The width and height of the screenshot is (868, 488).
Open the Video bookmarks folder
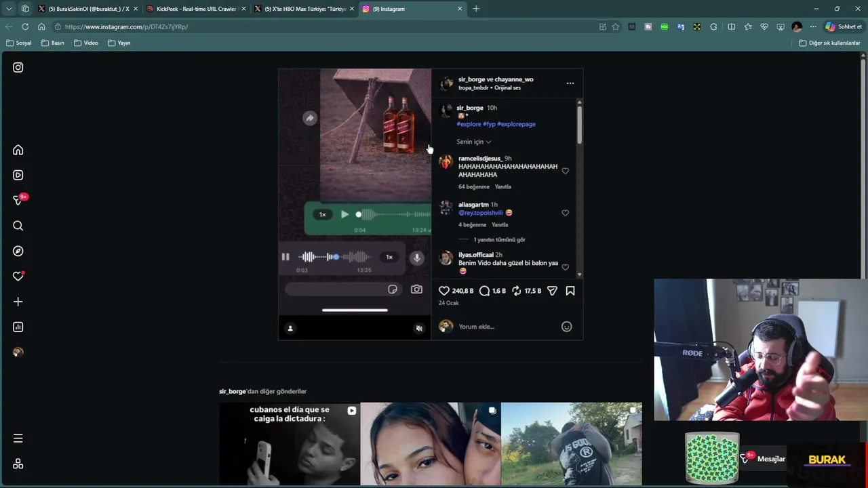click(86, 43)
